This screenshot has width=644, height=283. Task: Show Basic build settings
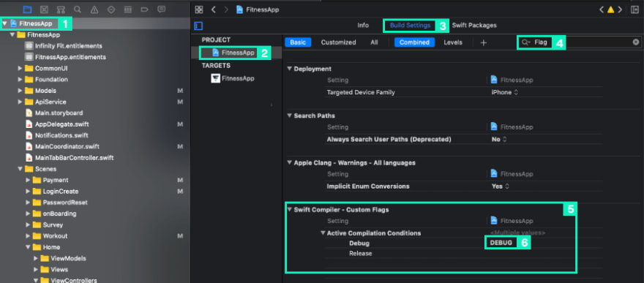298,42
